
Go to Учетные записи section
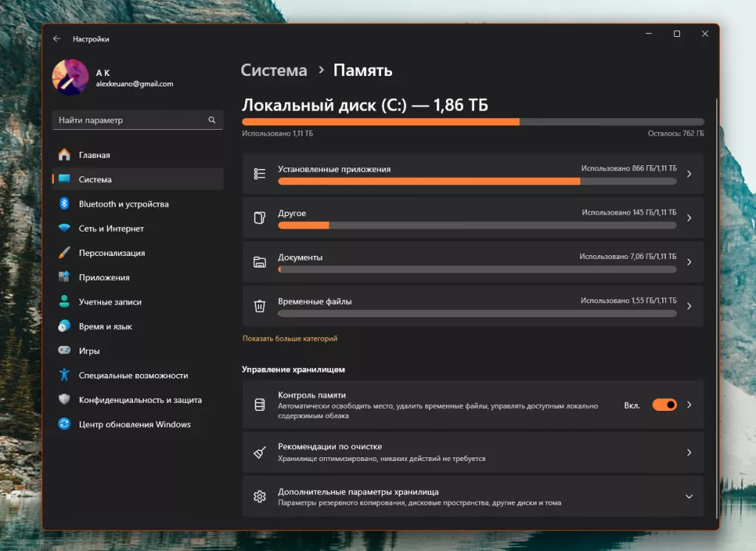pyautogui.click(x=110, y=302)
